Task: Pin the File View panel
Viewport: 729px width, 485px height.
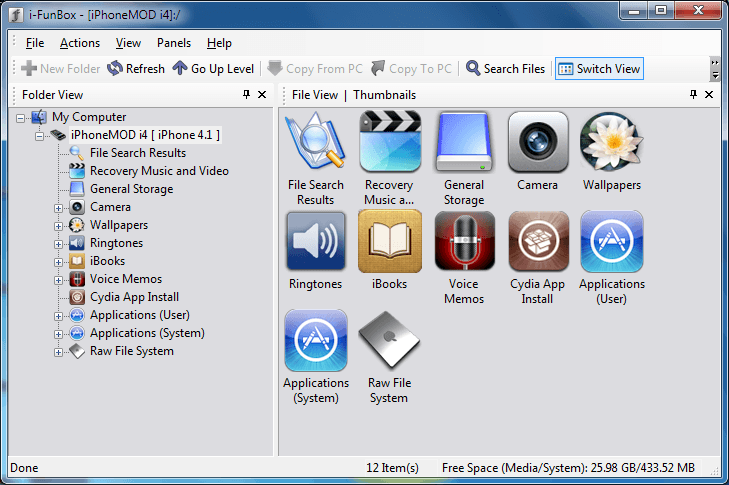Action: coord(693,95)
